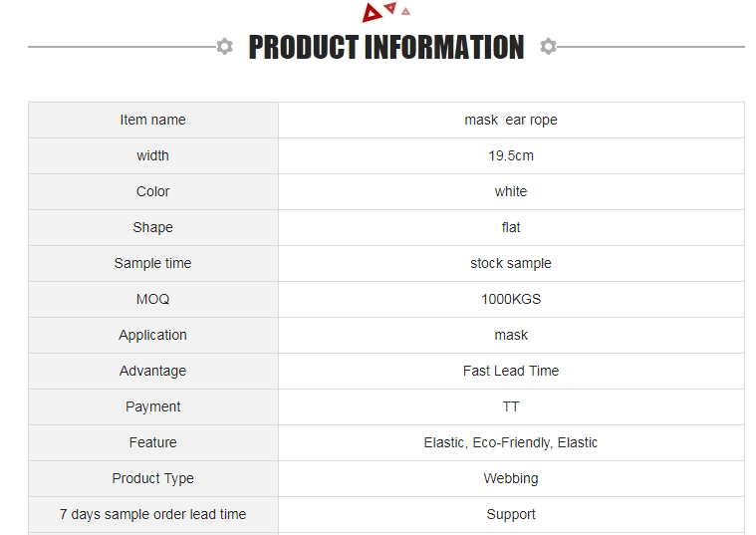Click the TT payment value
756x535 pixels.
click(x=511, y=406)
